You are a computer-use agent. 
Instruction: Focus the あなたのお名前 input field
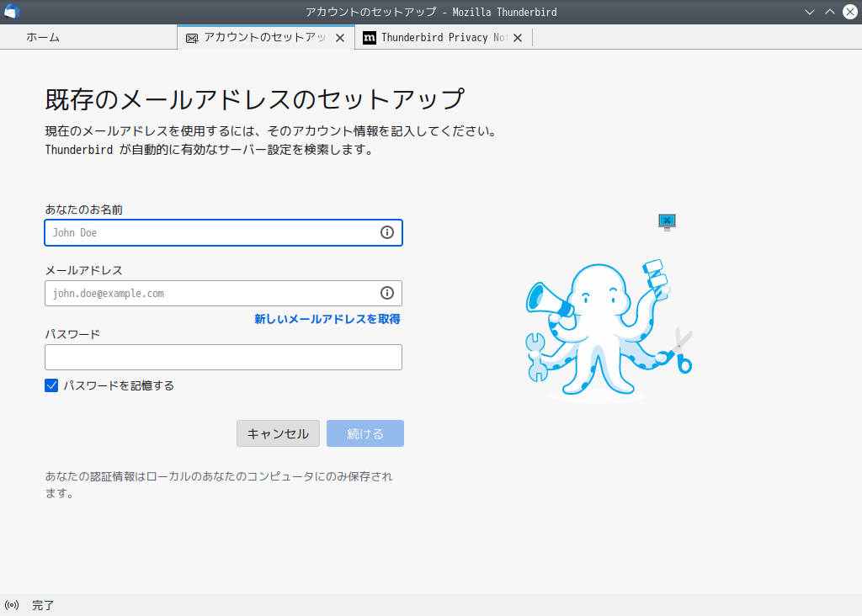click(223, 232)
